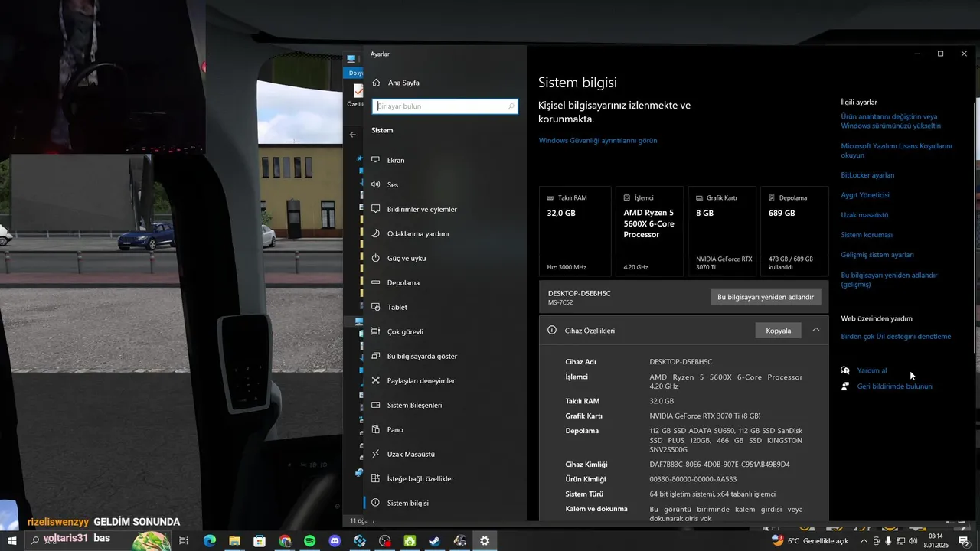Viewport: 980px width, 551px height.
Task: Open Gelişmiş sistem ayarları link
Action: (877, 255)
